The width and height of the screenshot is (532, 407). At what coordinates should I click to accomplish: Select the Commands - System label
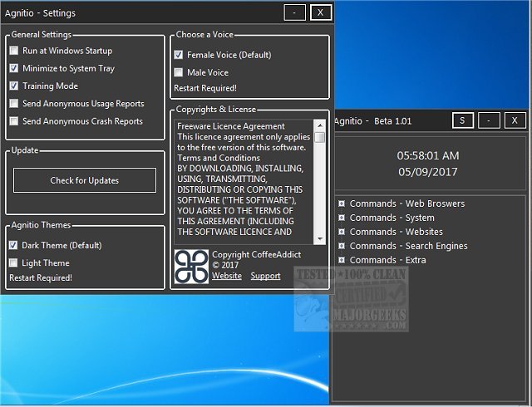392,218
